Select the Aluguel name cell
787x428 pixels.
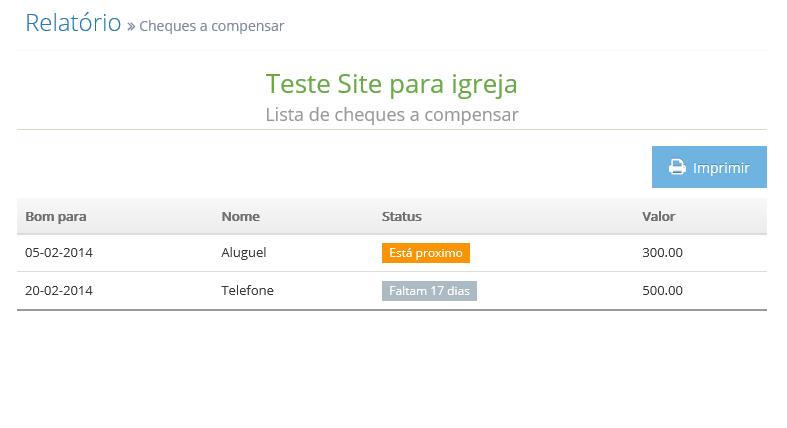click(244, 252)
